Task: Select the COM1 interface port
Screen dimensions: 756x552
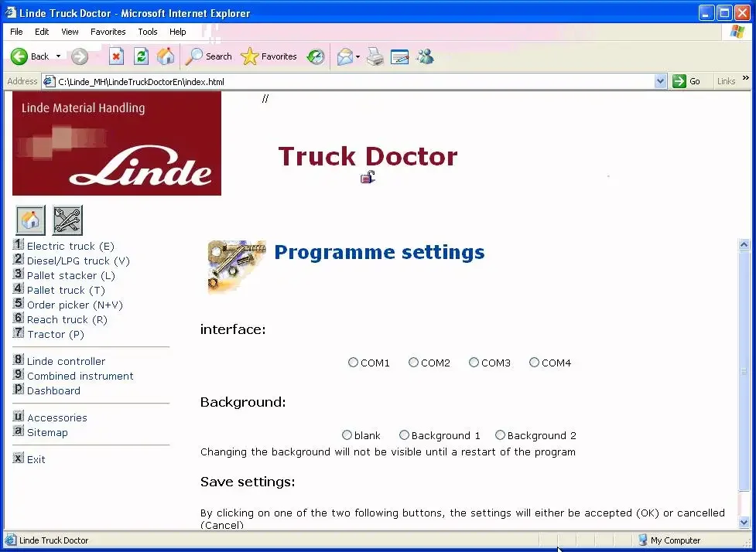Action: 353,362
